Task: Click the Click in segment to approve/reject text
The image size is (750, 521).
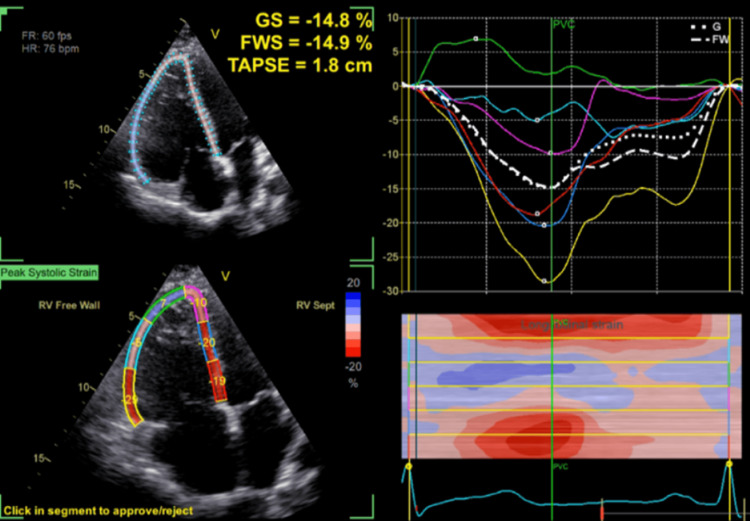Action: tap(99, 510)
